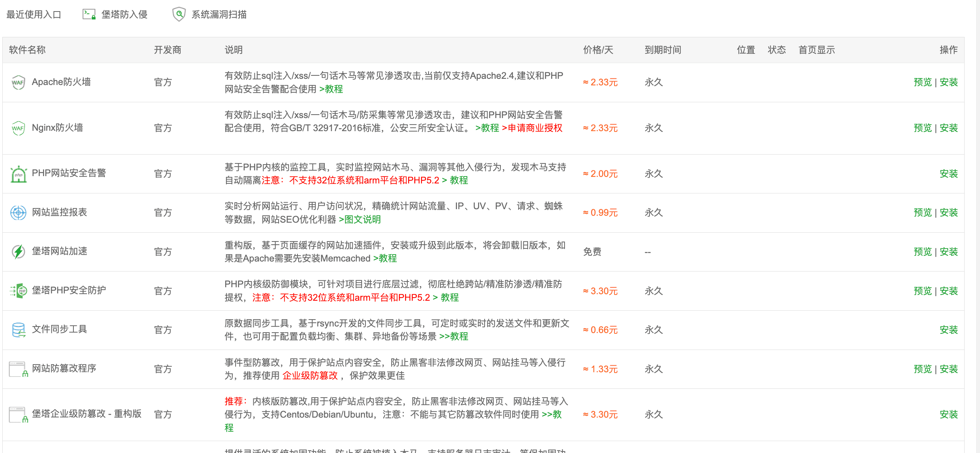The height and width of the screenshot is (453, 980).
Task: Open PHP网站安全告警 > 教程 link
Action: click(x=455, y=180)
